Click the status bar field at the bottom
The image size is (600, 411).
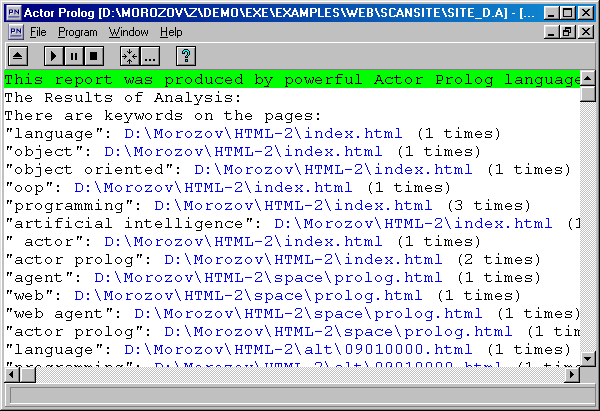[x=302, y=396]
